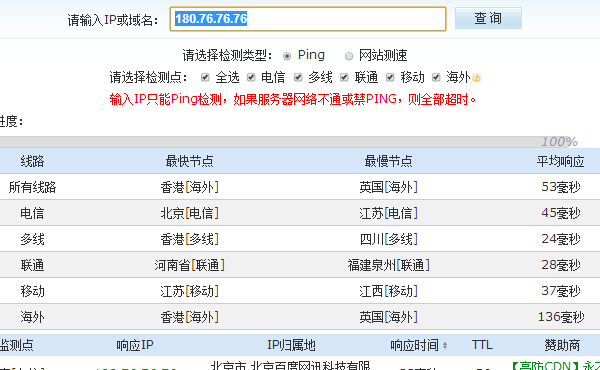Click the IP or domain input field

pos(308,19)
